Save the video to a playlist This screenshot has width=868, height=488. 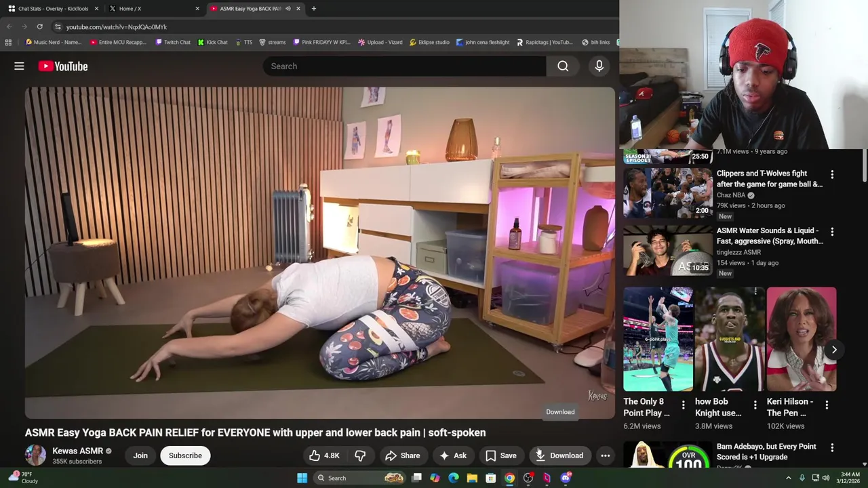coord(500,455)
